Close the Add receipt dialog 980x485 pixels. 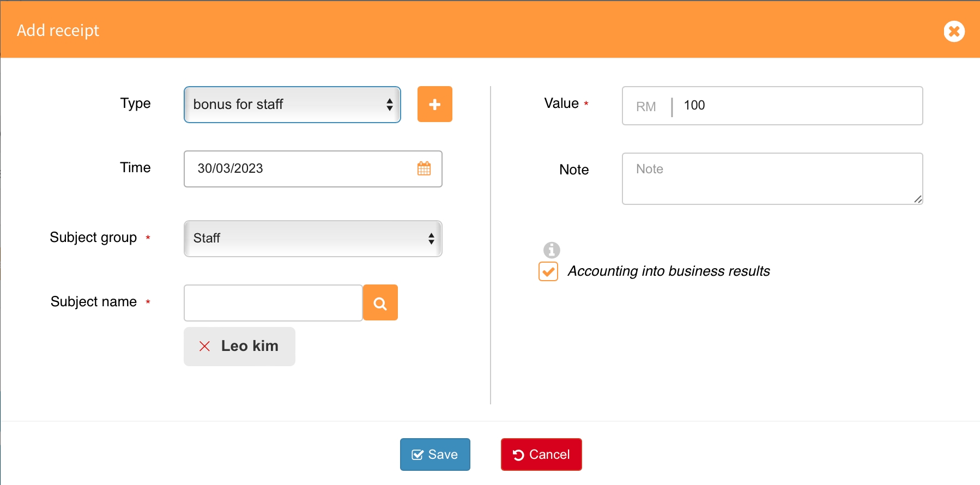tap(954, 31)
